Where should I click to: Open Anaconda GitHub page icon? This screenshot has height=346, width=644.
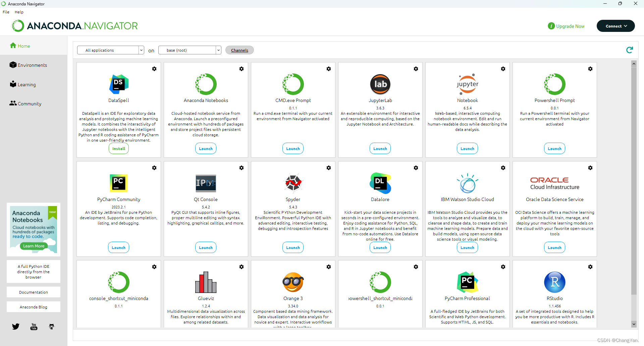52,327
